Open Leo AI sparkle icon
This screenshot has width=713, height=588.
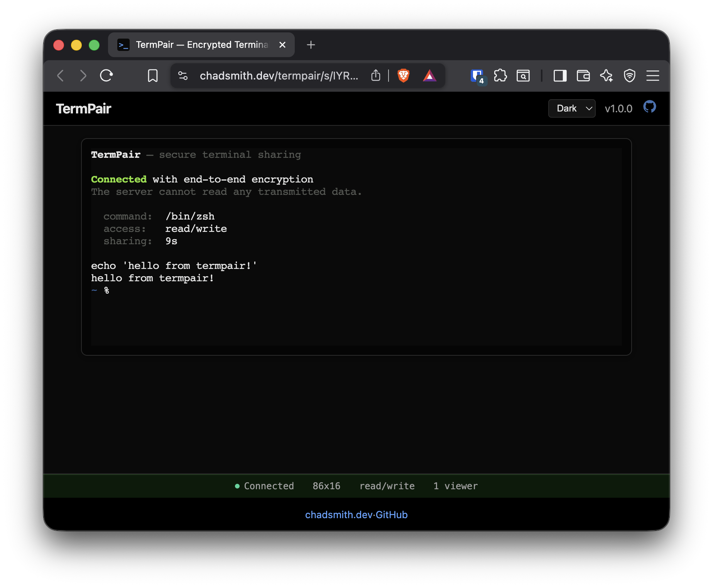[x=606, y=76]
